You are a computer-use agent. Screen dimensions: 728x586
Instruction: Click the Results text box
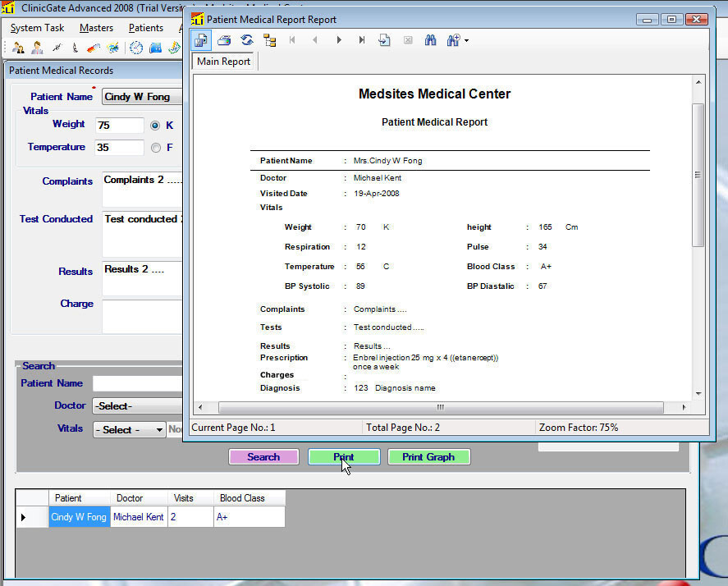pyautogui.click(x=142, y=278)
